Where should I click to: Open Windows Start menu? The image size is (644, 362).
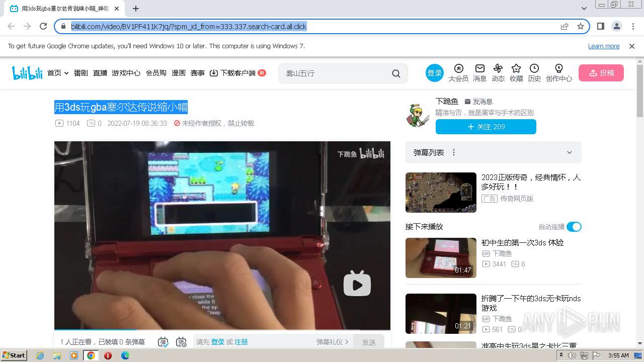click(x=14, y=355)
